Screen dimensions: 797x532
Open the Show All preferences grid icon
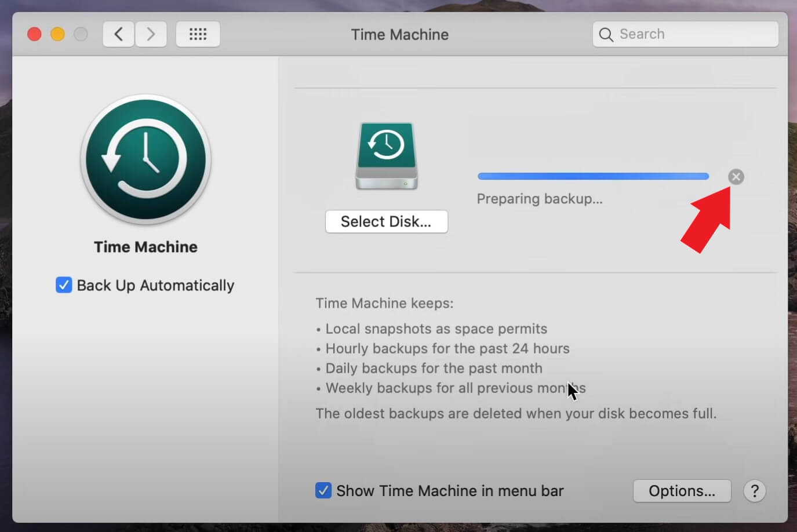(198, 34)
